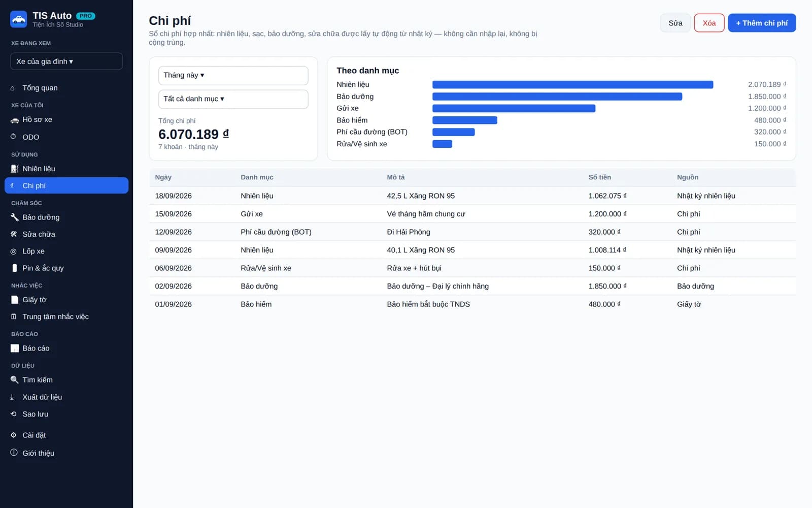Open the Tổng quan menu label

(x=40, y=88)
